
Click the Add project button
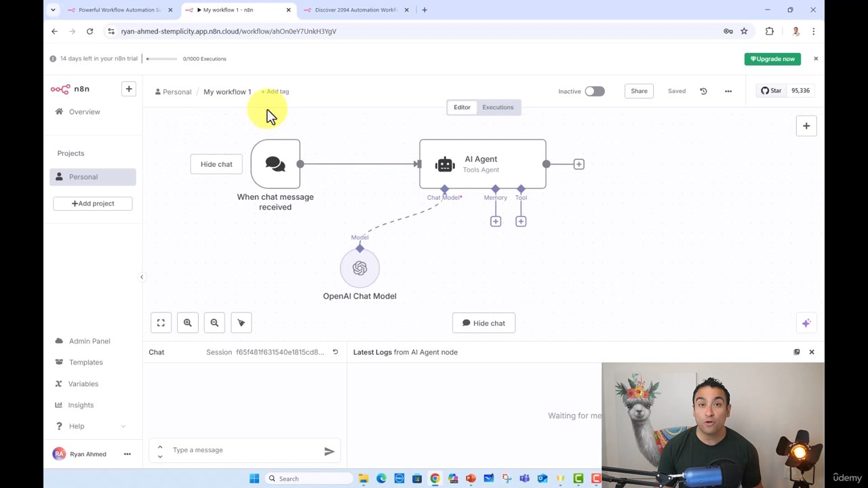pos(93,203)
